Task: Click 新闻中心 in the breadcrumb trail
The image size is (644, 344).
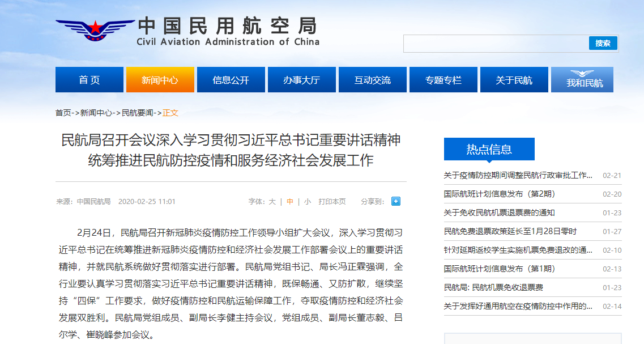Action: pyautogui.click(x=96, y=113)
